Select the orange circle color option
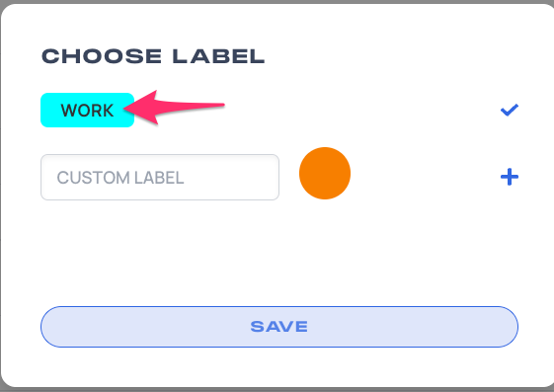The height and width of the screenshot is (392, 554). 325,174
